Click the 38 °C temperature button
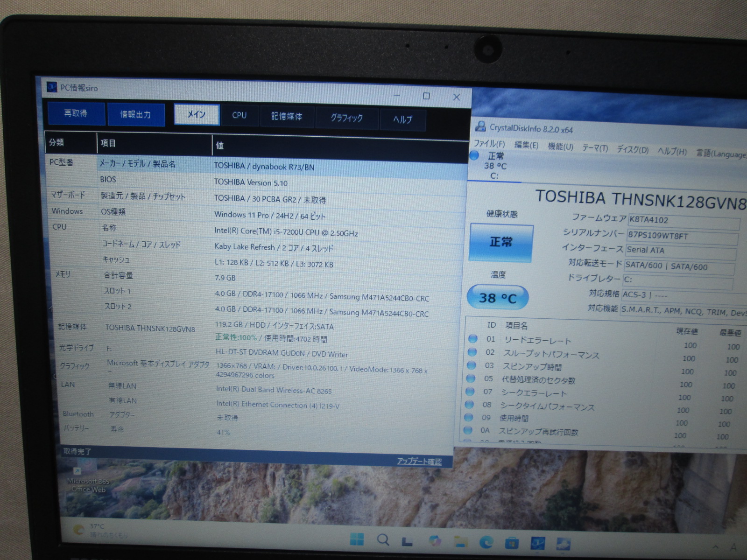The height and width of the screenshot is (560, 747). [498, 298]
